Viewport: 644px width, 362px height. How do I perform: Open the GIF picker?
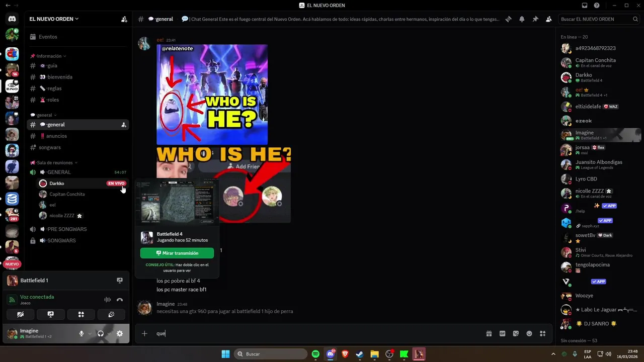(502, 333)
